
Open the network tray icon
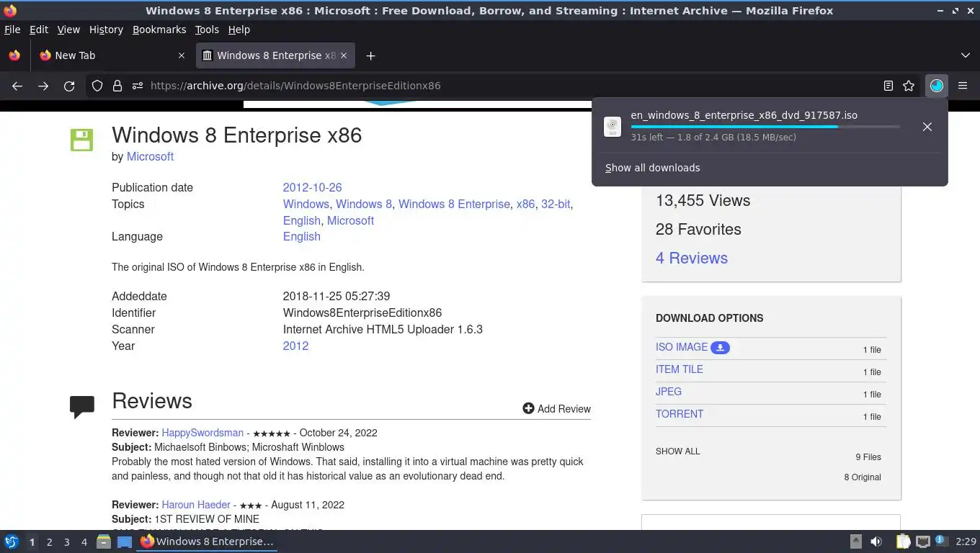(x=923, y=541)
